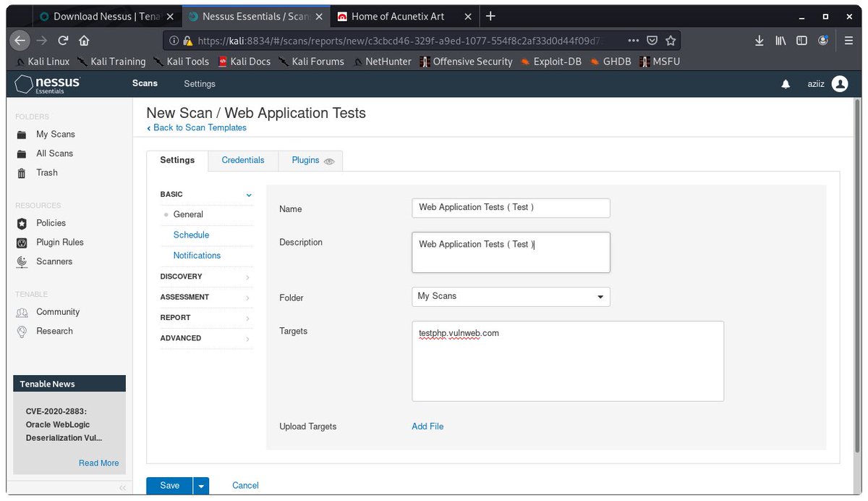Close the Nessus Essentials browser tab
This screenshot has width=868, height=501.
click(x=319, y=16)
